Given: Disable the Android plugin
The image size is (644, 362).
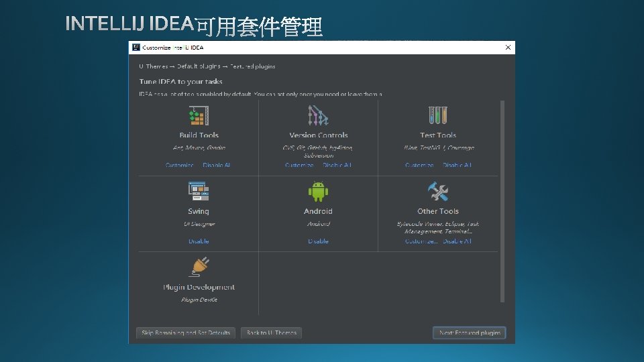Looking at the screenshot, I should (x=318, y=241).
